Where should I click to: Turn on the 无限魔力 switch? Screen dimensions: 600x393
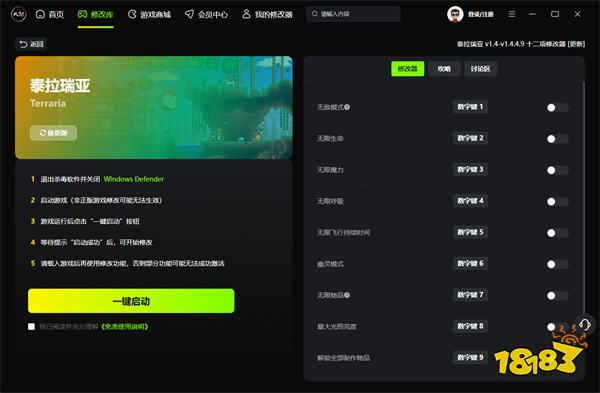point(558,170)
